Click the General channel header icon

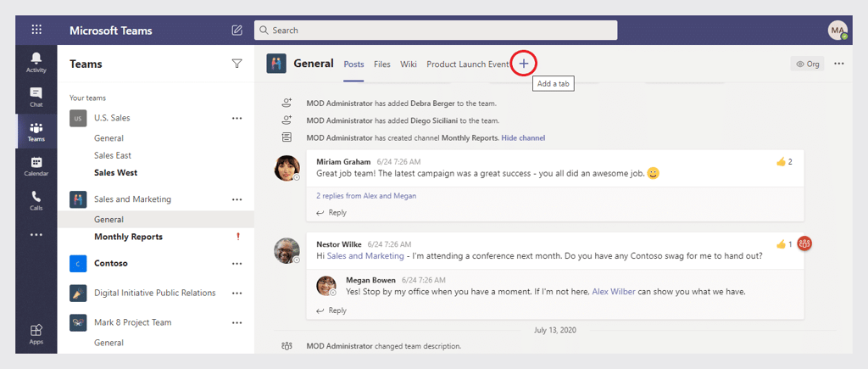point(276,64)
